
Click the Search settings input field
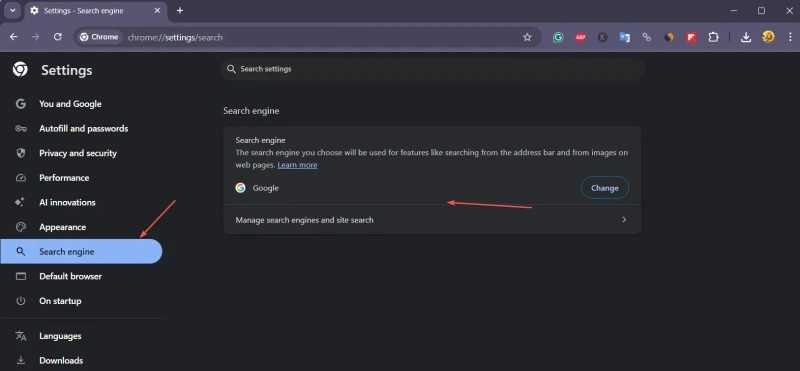432,69
